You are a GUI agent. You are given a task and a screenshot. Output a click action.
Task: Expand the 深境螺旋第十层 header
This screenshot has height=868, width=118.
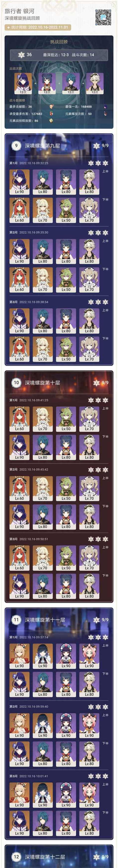click(42, 383)
